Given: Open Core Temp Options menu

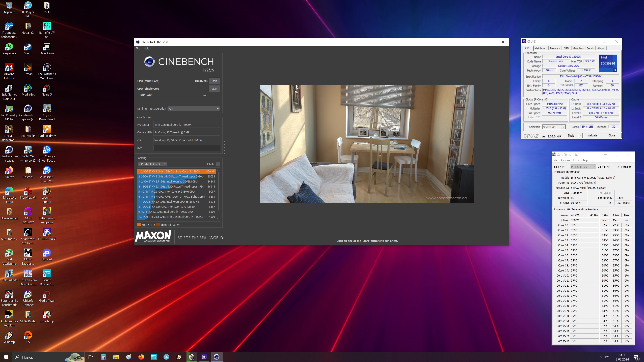Looking at the screenshot, I should click(565, 160).
